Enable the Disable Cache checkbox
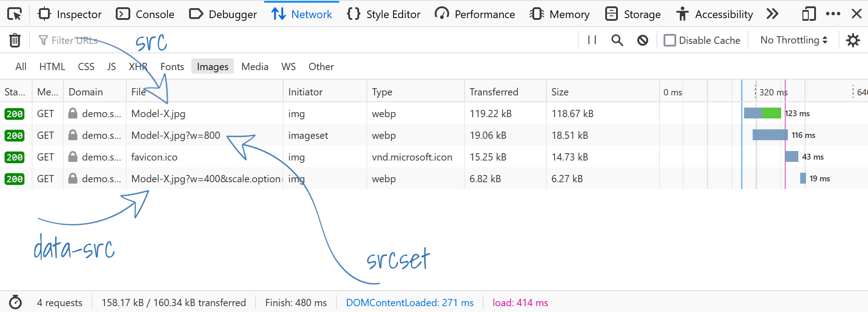The image size is (868, 312). [669, 40]
